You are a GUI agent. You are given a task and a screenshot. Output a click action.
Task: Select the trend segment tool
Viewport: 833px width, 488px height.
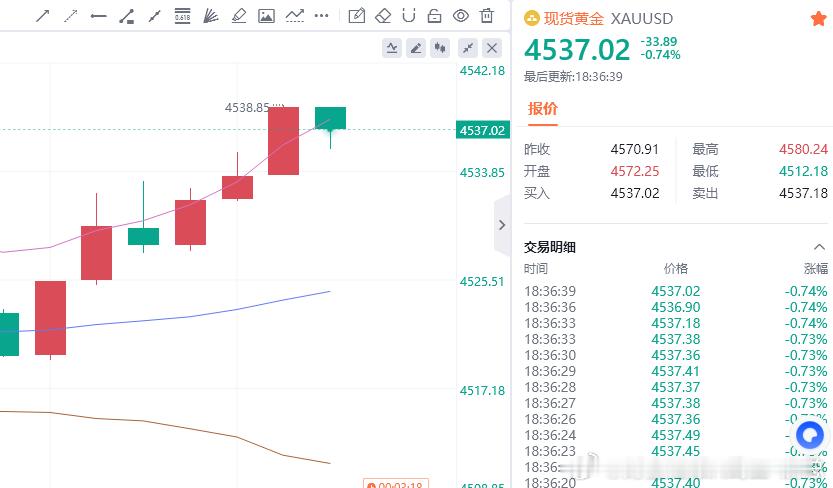coord(155,16)
